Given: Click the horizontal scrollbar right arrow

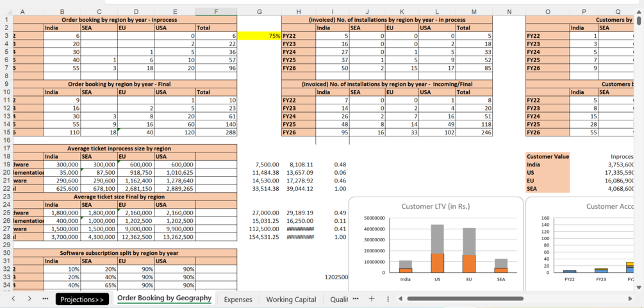Looking at the screenshot, I should coord(631,298).
